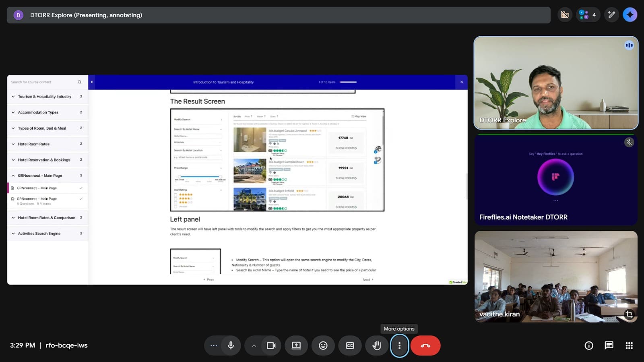Image resolution: width=644 pixels, height=362 pixels.
Task: Open the chat with everyone panel
Action: tap(609, 345)
